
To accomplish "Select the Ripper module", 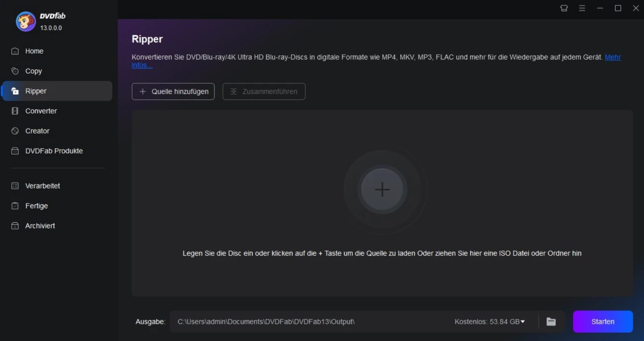I will [57, 91].
